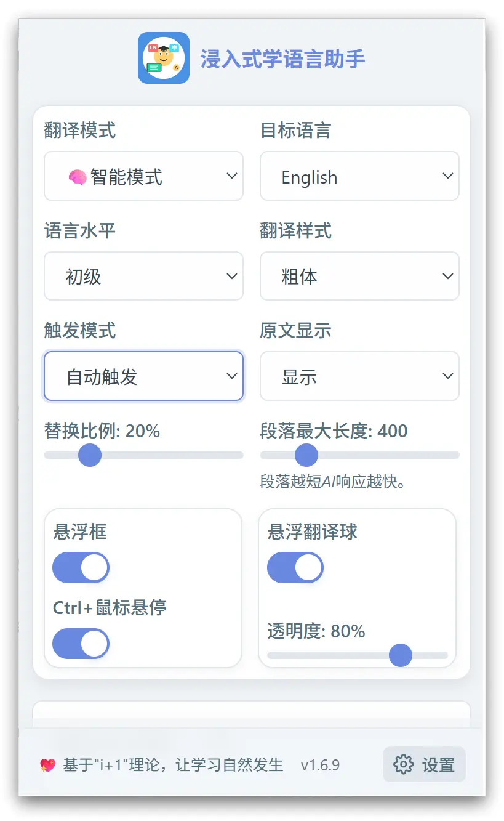Toggle the 悬浮框 switch off
Image resolution: width=504 pixels, height=821 pixels.
point(81,567)
